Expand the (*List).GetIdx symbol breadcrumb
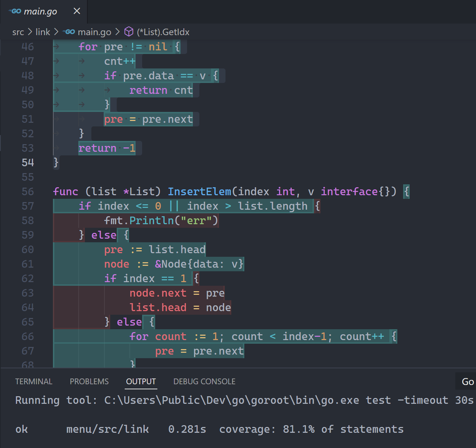The width and height of the screenshot is (476, 448). pos(163,32)
